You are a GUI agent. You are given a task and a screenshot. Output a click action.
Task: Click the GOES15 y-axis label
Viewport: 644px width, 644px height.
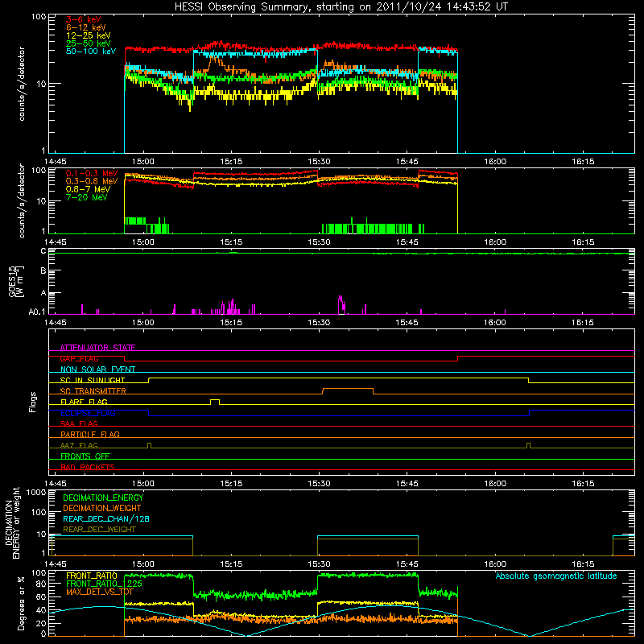tap(15, 281)
